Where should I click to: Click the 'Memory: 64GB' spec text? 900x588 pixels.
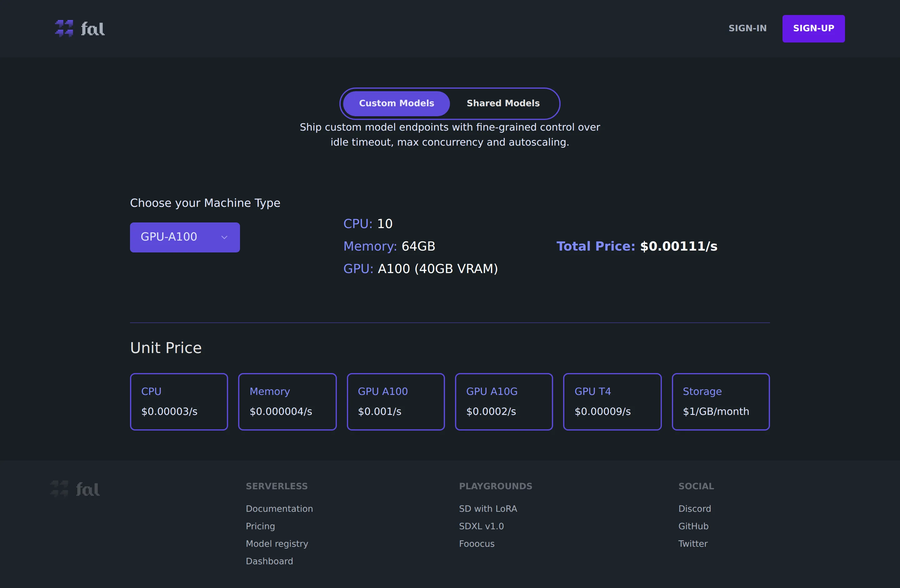tap(389, 246)
